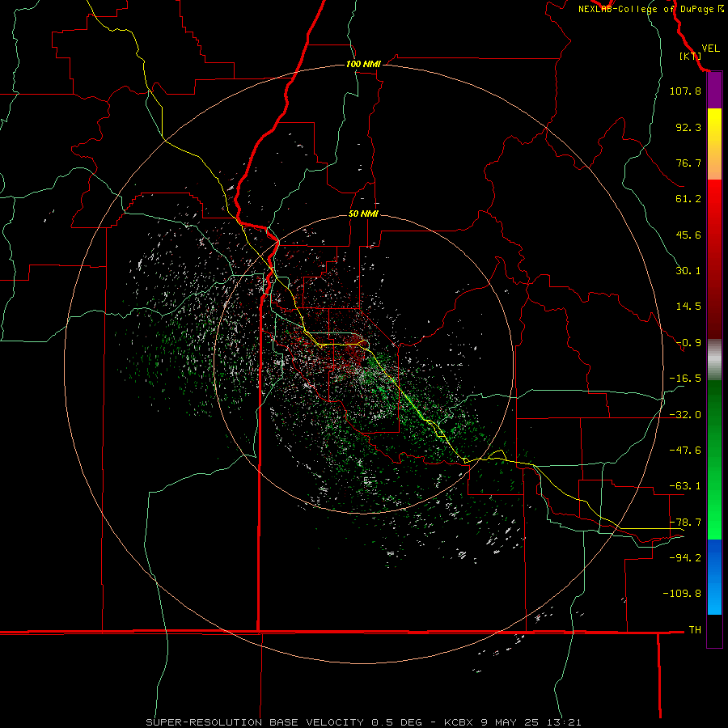Click the 100 NMI range ring label
This screenshot has height=728, width=728.
click(x=363, y=64)
